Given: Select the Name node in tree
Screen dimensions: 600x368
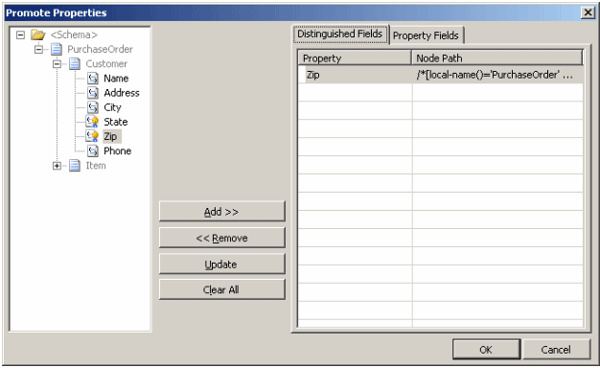Looking at the screenshot, I should tap(116, 78).
